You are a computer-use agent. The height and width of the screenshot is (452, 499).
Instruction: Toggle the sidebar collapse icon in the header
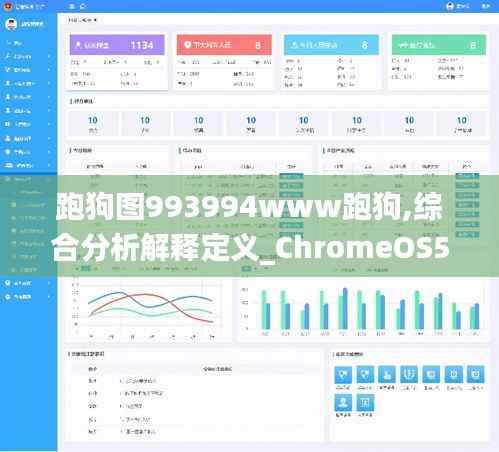click(72, 6)
